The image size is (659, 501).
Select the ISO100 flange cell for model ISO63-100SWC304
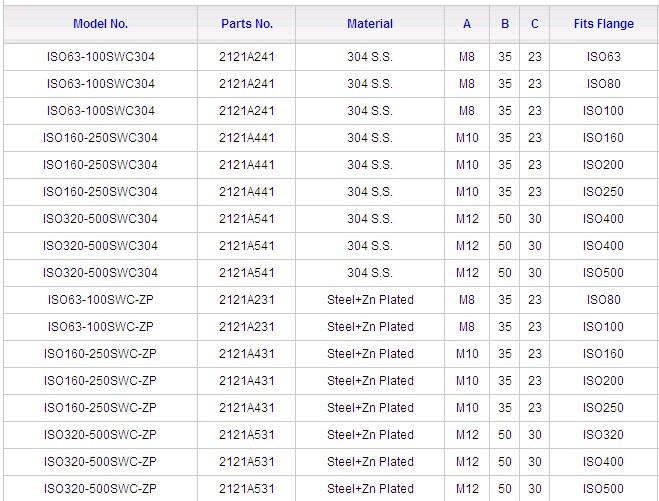point(603,111)
